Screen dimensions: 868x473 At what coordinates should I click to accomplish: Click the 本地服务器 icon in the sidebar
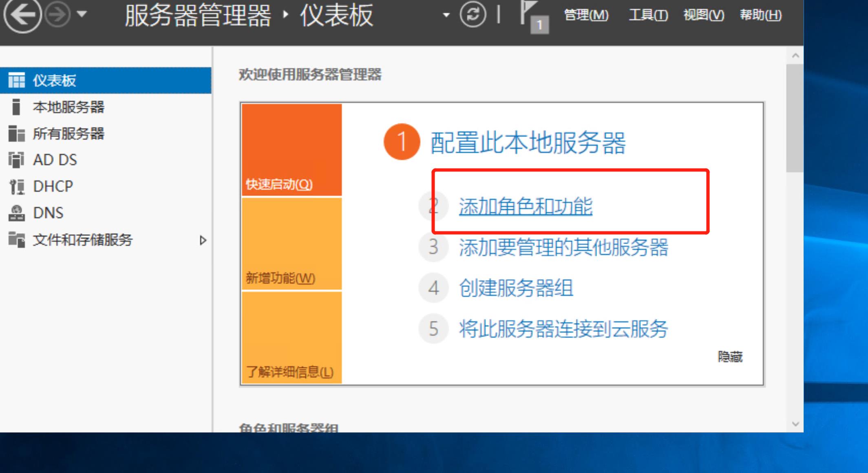16,107
